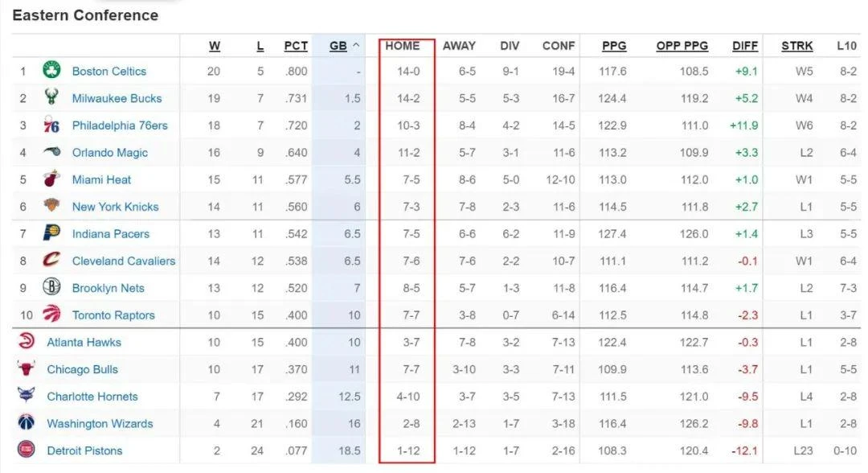Toggle the GB column sort arrow

[356, 45]
